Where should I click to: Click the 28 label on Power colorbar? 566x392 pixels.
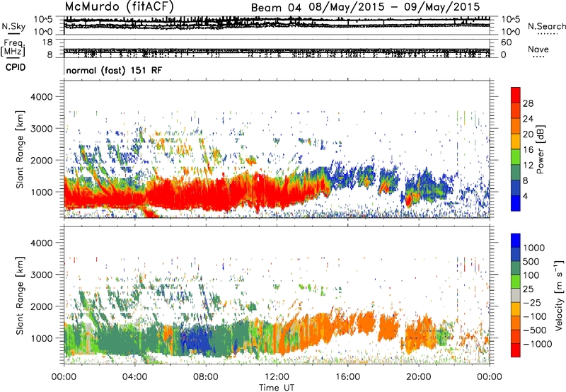coord(528,103)
